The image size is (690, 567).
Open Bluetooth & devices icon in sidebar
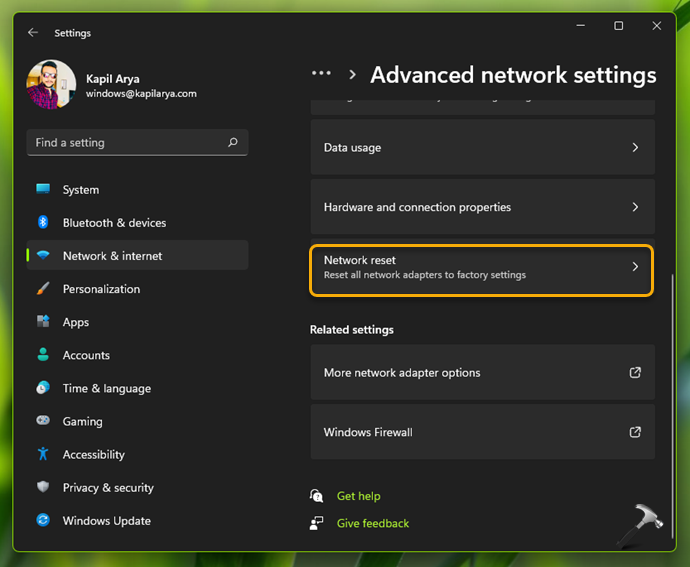point(43,223)
